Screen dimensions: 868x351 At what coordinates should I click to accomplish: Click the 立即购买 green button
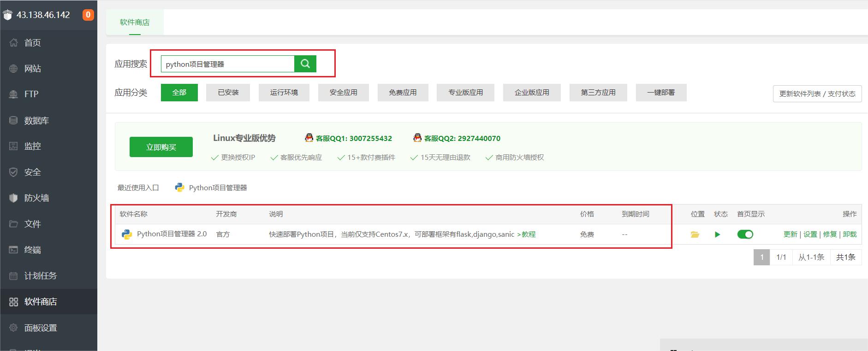pos(161,147)
